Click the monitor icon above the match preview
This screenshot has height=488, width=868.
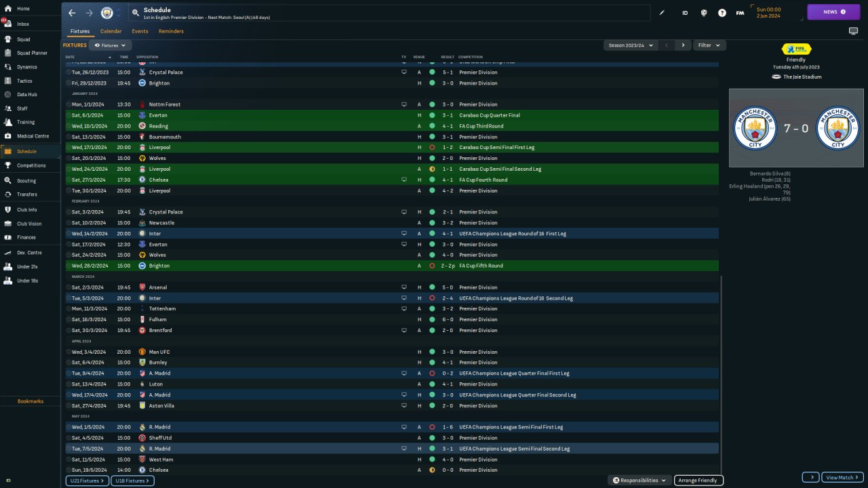[853, 31]
